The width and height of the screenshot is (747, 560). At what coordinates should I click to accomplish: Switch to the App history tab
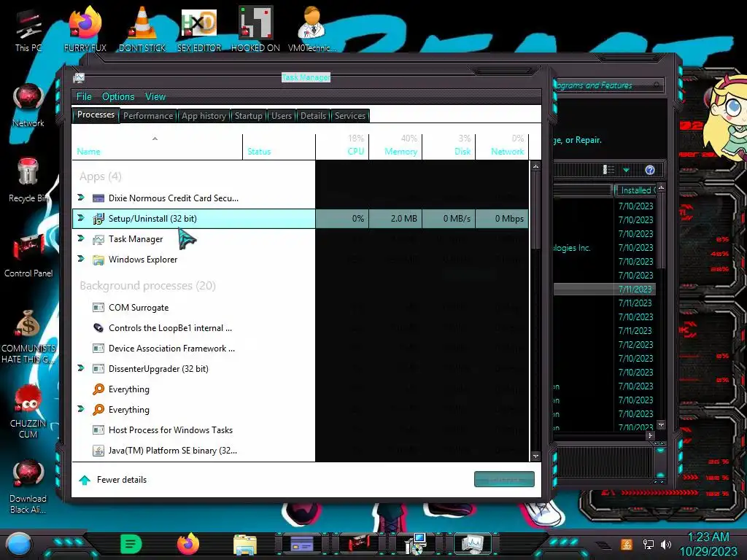(x=204, y=116)
